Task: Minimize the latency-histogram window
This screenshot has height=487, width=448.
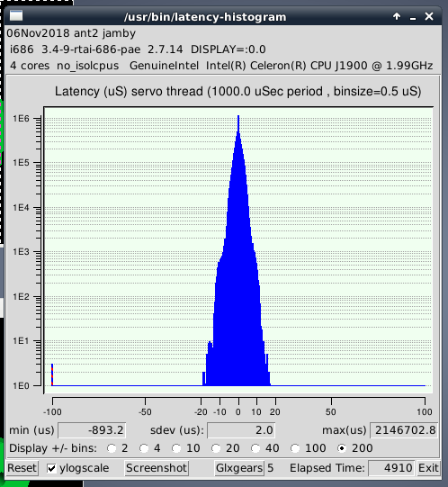Action: pyautogui.click(x=413, y=17)
